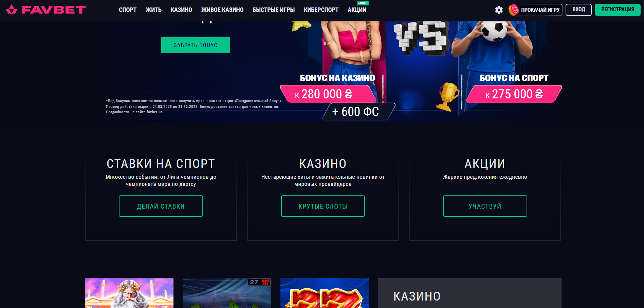This screenshot has height=308, width=644.
Task: Click the pink coin icon beside Прокачай игру
Action: coord(514,10)
